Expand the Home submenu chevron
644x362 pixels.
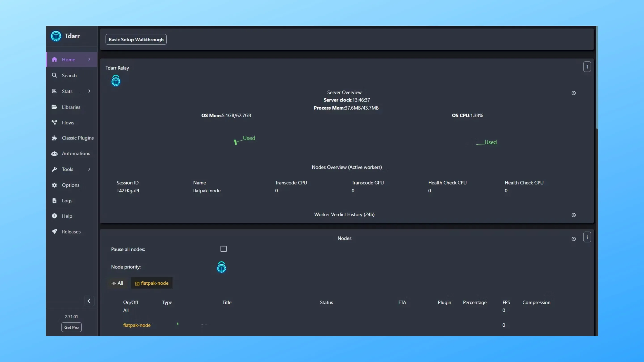coord(89,59)
